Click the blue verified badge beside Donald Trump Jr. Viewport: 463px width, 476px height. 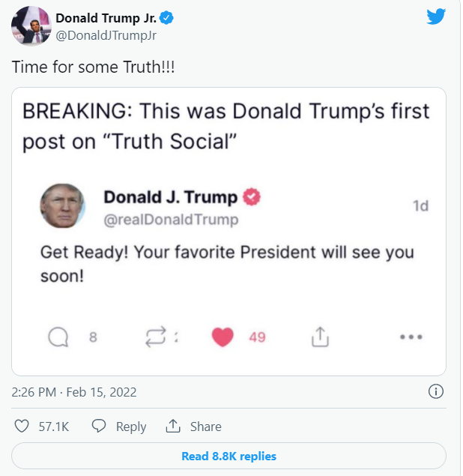tap(166, 17)
